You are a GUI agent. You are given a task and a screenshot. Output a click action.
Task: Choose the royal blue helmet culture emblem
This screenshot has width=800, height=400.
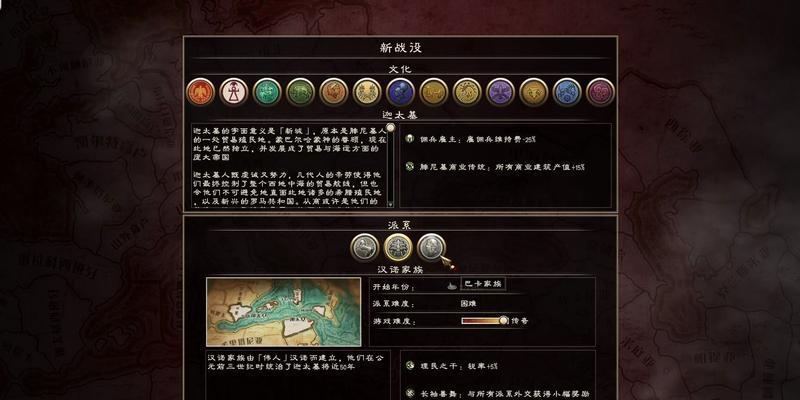click(x=401, y=92)
